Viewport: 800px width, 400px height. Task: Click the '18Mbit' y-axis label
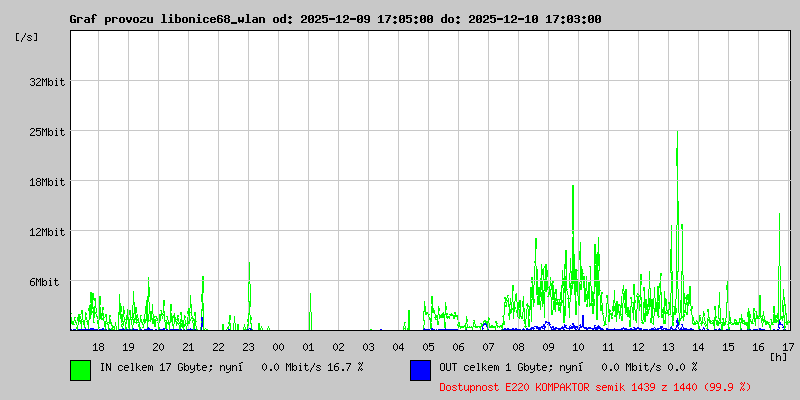point(47,182)
